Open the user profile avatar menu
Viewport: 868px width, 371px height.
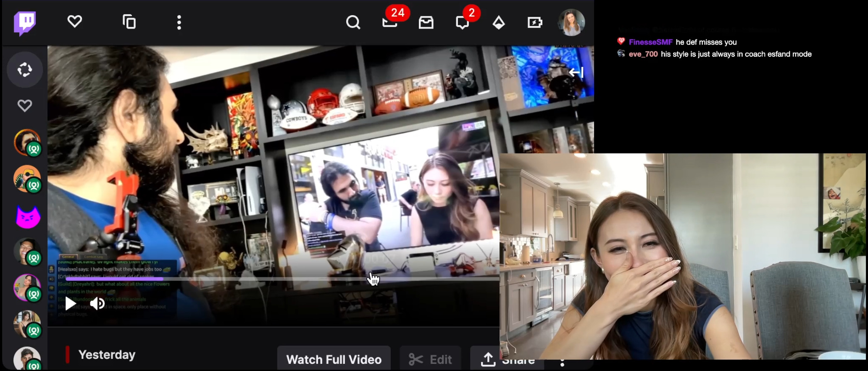[571, 22]
